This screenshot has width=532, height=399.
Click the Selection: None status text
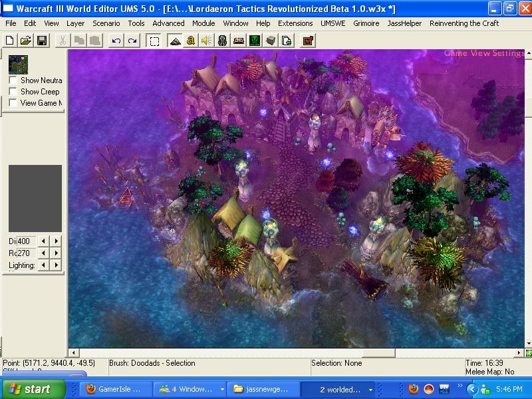tap(336, 363)
